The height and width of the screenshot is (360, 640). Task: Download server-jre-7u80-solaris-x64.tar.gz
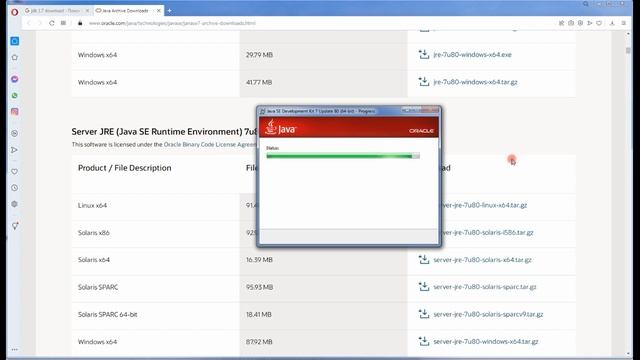click(x=482, y=260)
